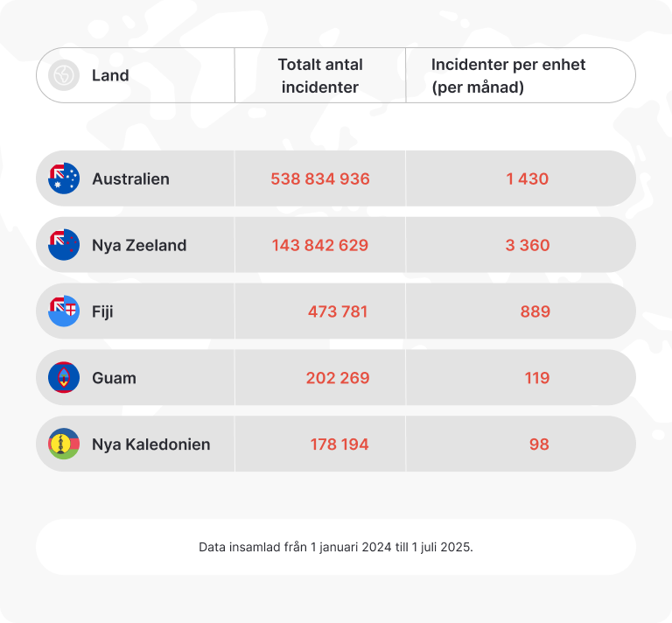
Task: Click the "Land" column header
Action: pyautogui.click(x=110, y=75)
